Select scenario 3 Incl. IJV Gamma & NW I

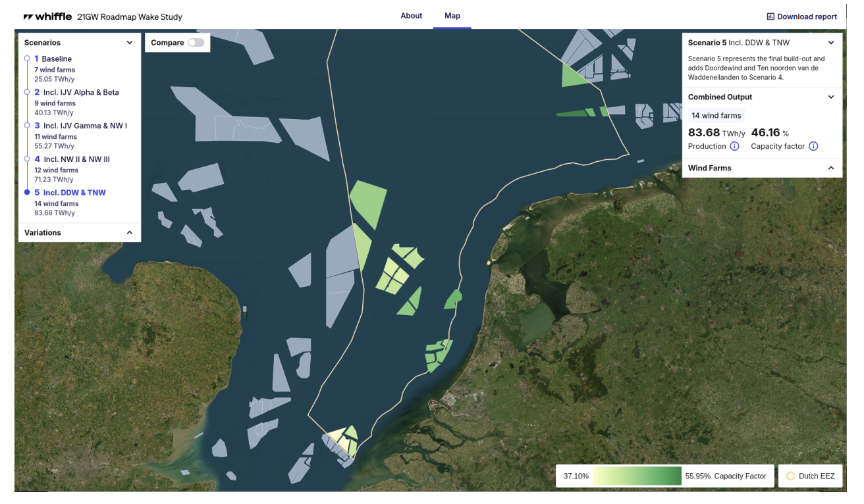[85, 126]
